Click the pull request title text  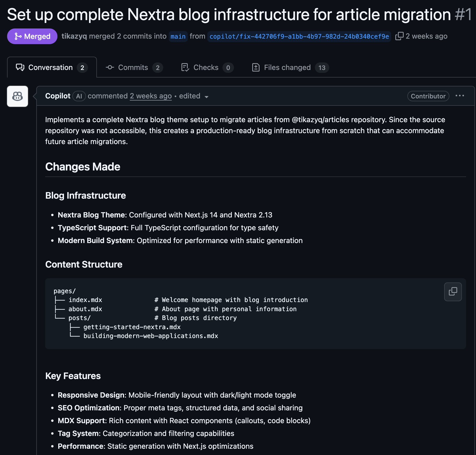[229, 14]
